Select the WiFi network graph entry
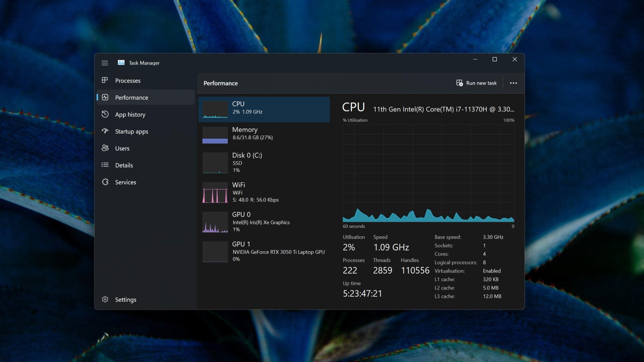Viewport: 644px width, 362px height. coord(264,192)
